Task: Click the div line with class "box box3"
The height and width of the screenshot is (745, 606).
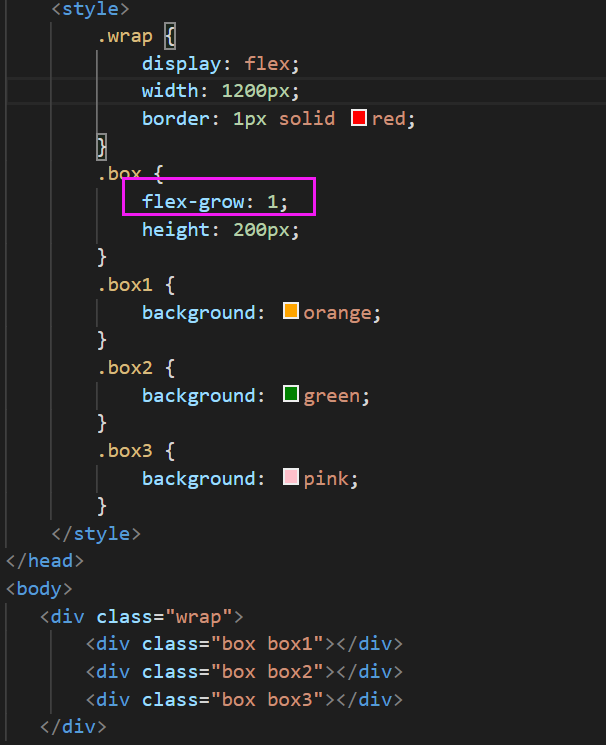Action: click(x=244, y=700)
